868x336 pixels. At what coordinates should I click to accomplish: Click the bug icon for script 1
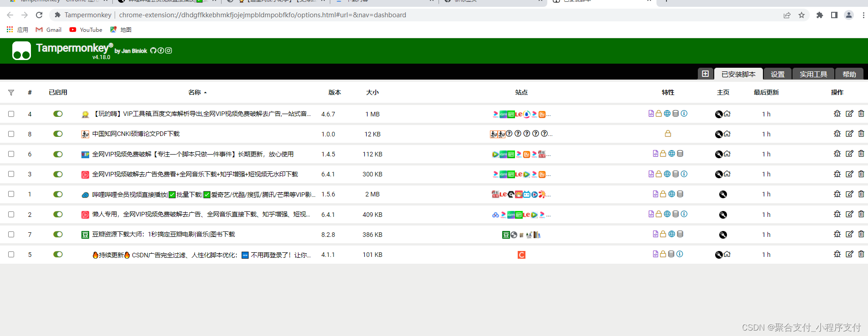[x=837, y=194]
